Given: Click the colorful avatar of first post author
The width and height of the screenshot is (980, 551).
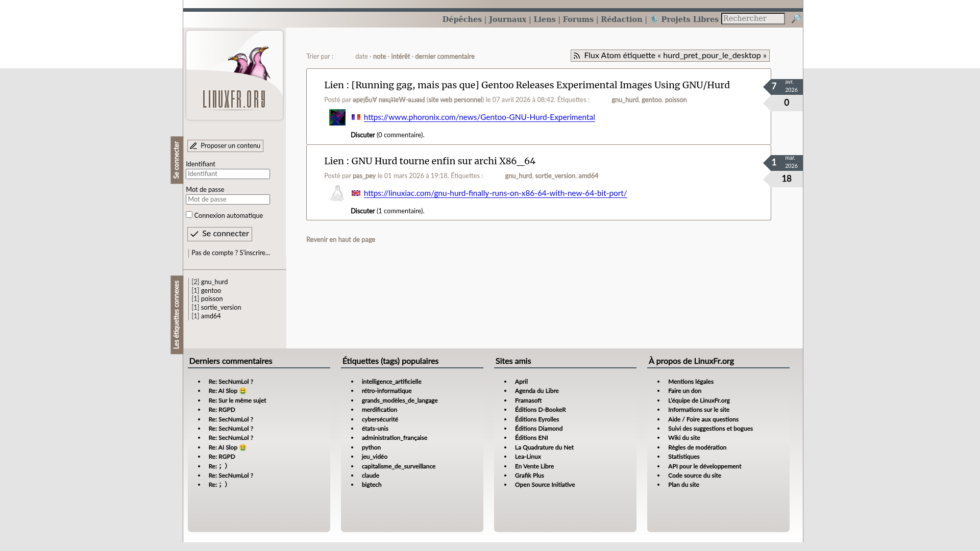Looking at the screenshot, I should [x=337, y=117].
